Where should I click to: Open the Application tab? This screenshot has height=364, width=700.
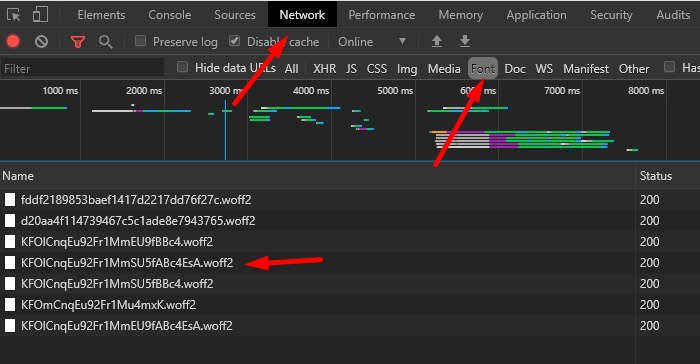click(536, 15)
